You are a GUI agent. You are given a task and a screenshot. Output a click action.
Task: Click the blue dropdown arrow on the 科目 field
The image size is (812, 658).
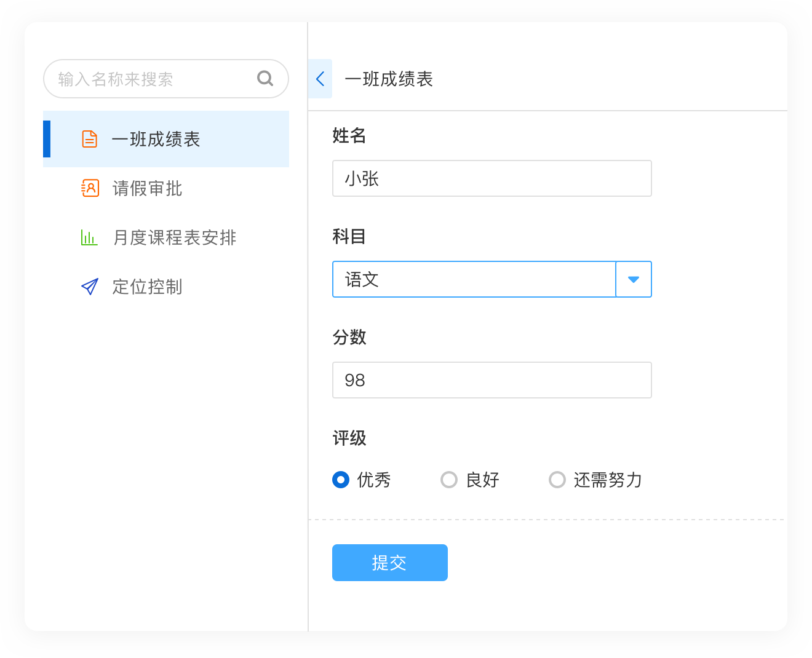pos(633,279)
